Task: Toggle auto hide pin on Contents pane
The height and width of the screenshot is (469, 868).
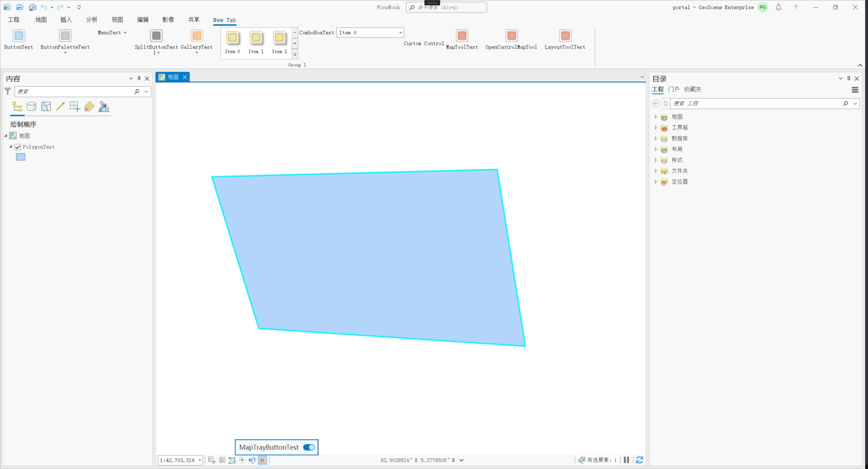Action: coord(139,78)
